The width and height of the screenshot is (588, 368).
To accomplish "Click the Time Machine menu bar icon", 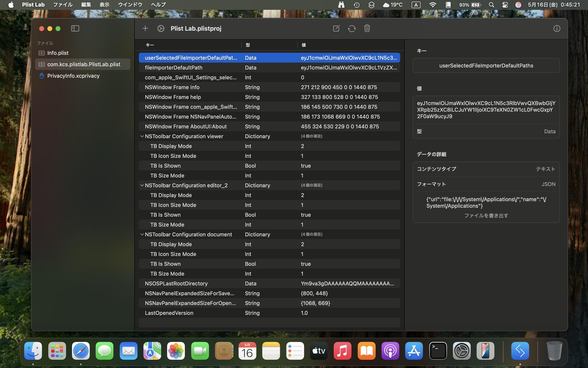I will (356, 5).
